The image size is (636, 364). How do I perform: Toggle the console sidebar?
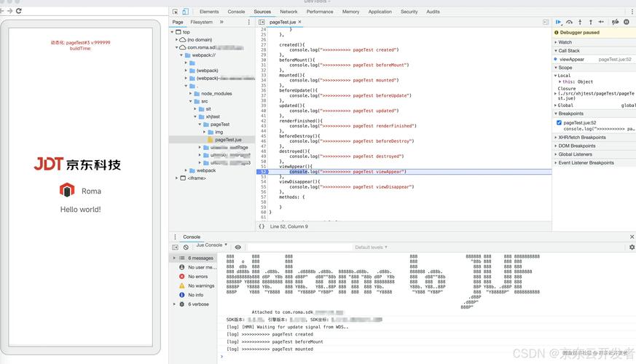click(176, 248)
